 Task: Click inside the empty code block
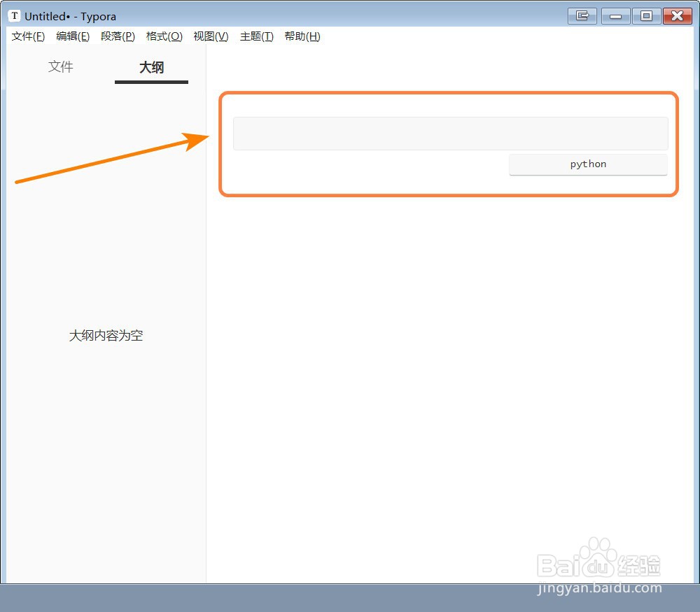pos(450,134)
